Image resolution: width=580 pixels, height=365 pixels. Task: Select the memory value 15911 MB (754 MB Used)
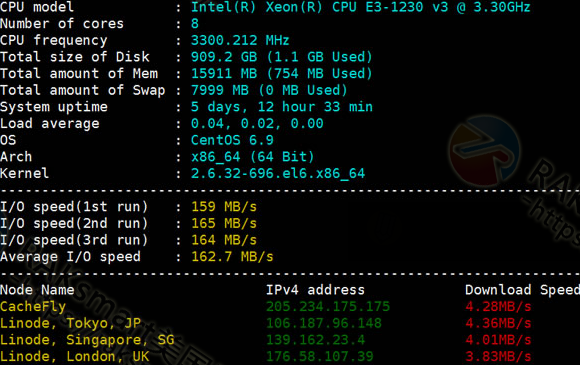coord(281,74)
